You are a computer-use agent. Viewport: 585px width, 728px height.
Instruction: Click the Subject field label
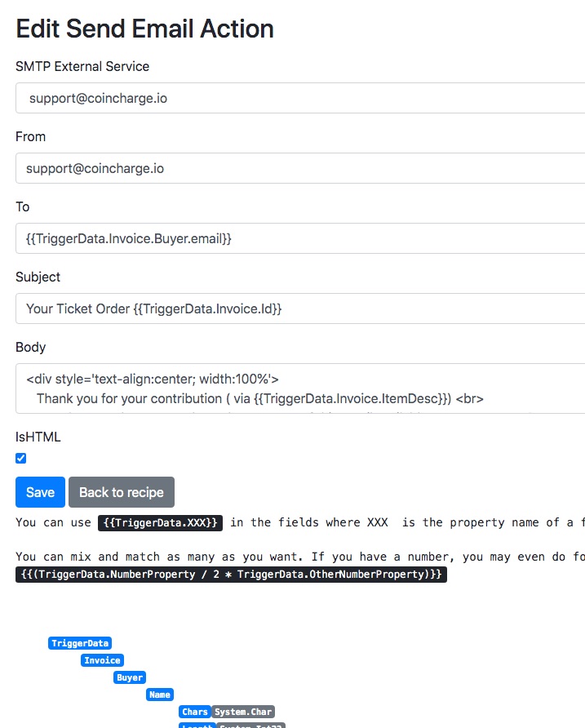coord(38,277)
